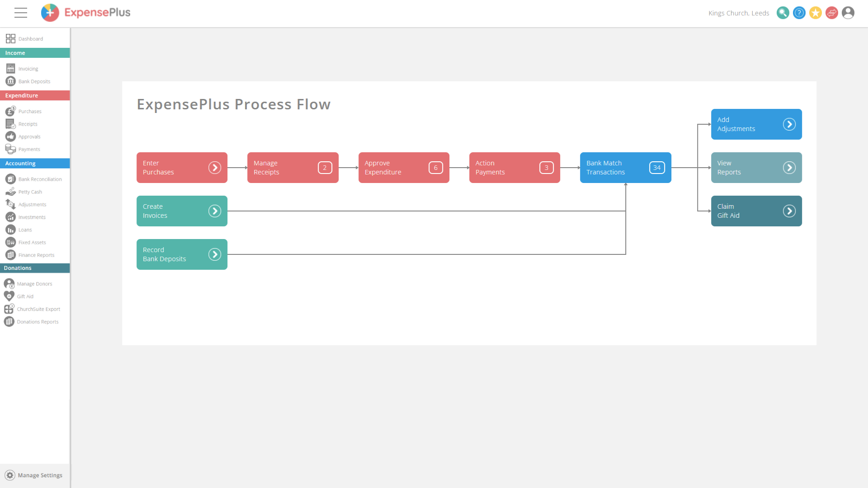Open View Reports via its arrow
Screen dimensions: 868x488
790,167
